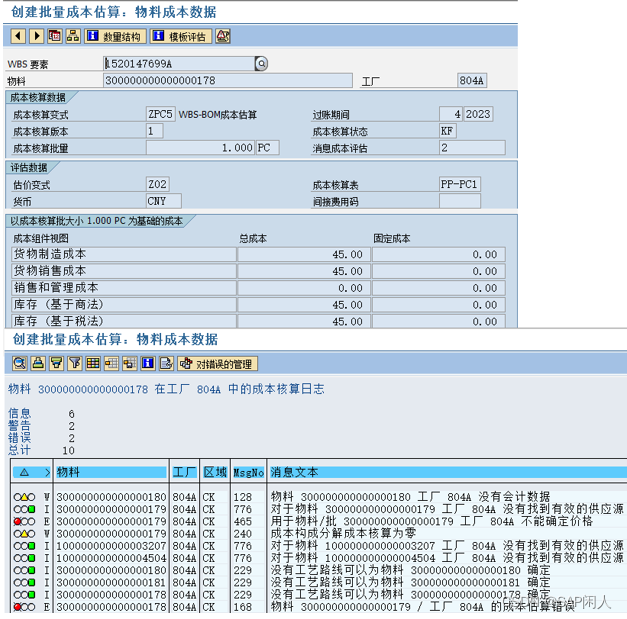
Task: Open the costing dates icon in top toolbar
Action: point(55,36)
